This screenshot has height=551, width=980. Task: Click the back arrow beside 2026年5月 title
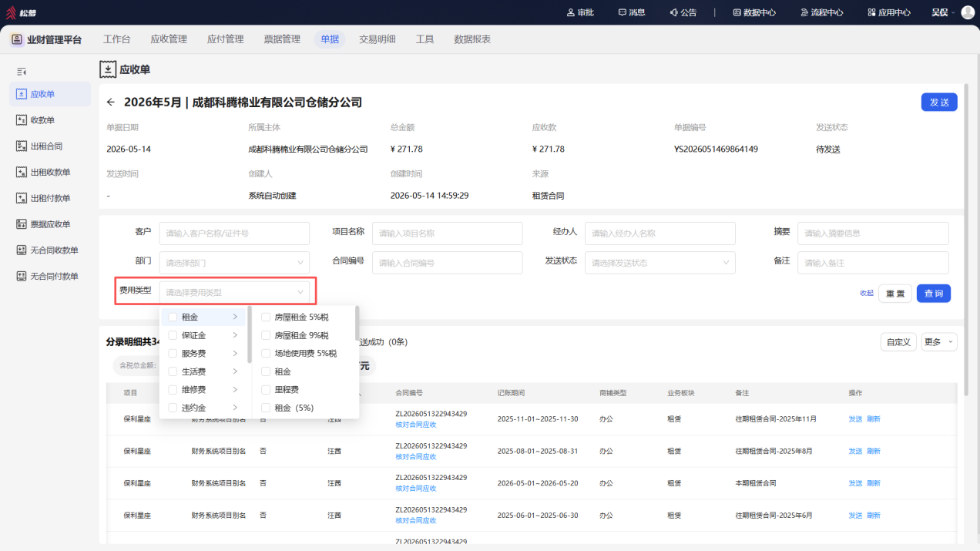click(111, 102)
